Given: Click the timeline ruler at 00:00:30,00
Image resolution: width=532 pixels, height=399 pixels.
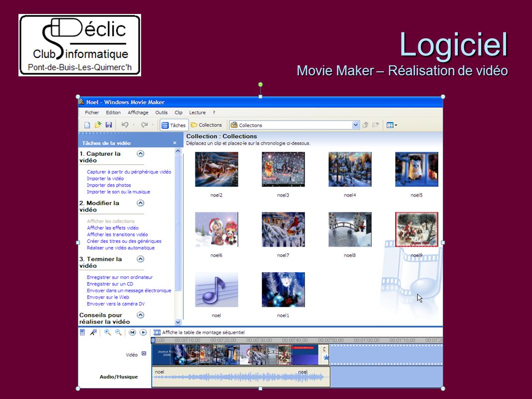Looking at the screenshot, I should point(259,340).
